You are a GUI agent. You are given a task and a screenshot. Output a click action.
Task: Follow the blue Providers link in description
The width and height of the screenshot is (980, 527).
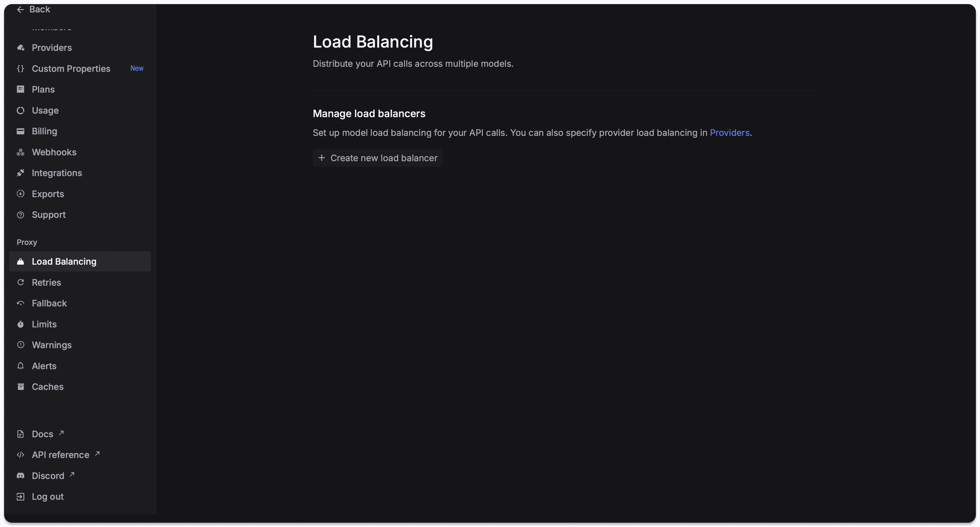[x=729, y=133]
